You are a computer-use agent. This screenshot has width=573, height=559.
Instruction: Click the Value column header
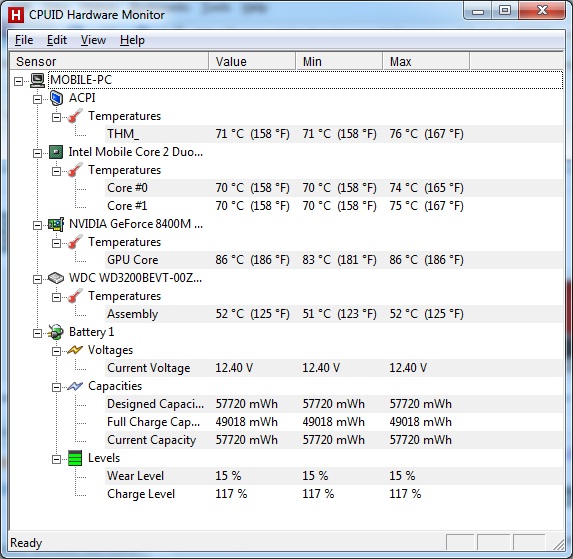[x=252, y=61]
